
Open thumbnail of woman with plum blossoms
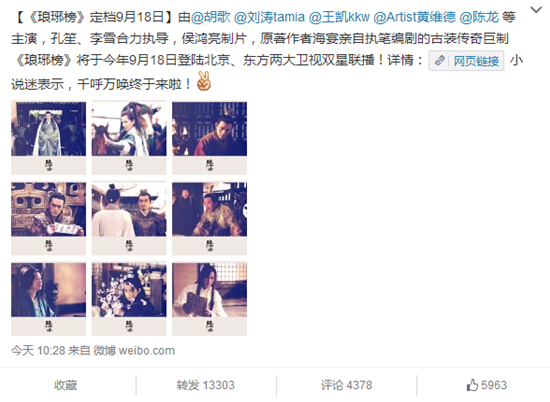pyautogui.click(x=129, y=299)
